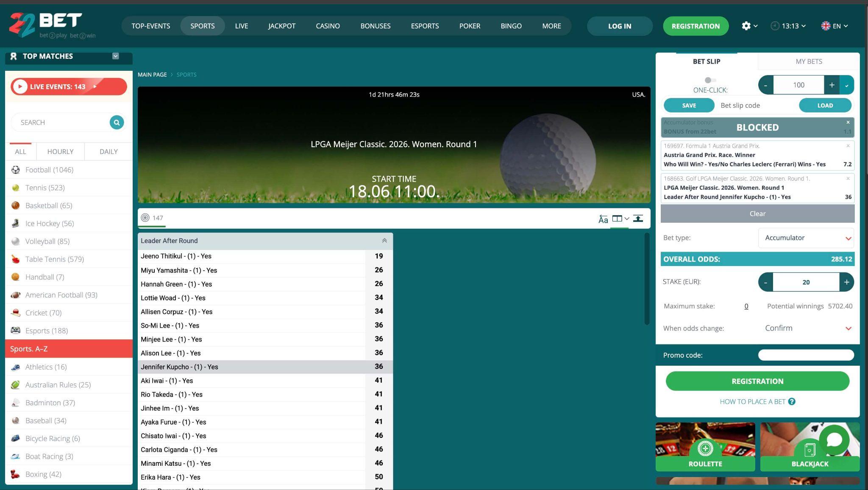Click the font size Aa icon

tap(603, 219)
